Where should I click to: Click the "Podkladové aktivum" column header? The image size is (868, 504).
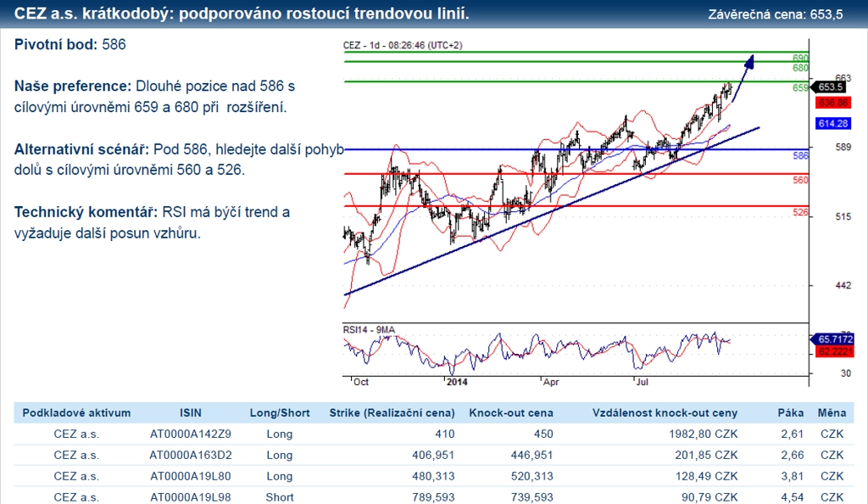76,412
